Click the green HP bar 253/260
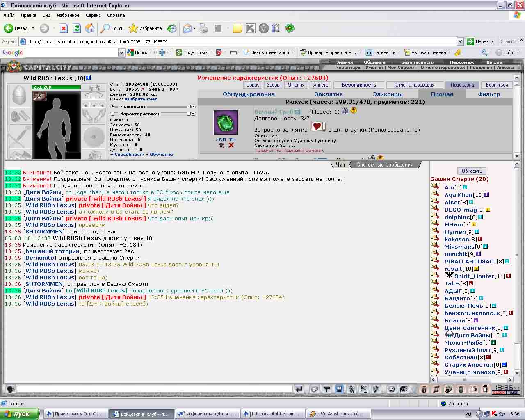This screenshot has height=420, width=525. pos(57,87)
